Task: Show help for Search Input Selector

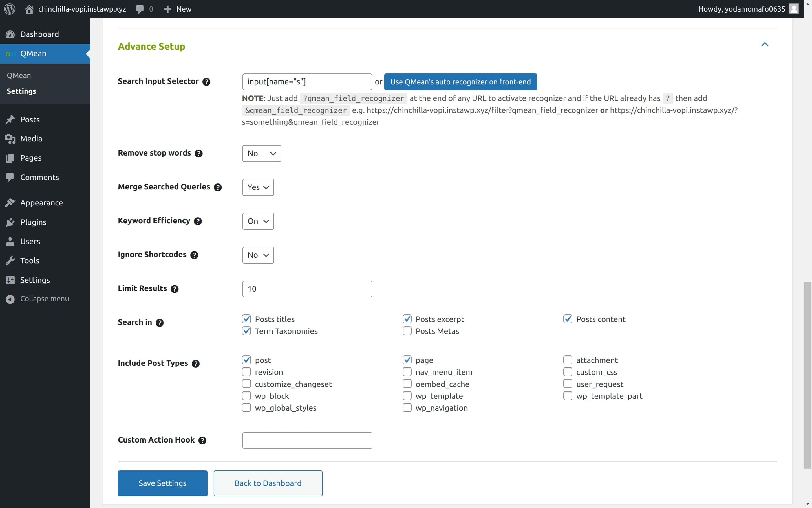Action: click(206, 82)
